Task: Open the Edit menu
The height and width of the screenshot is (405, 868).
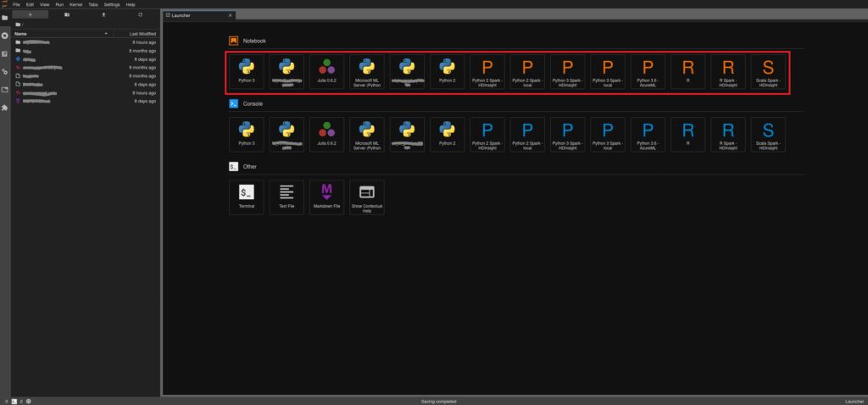Action: [x=30, y=4]
